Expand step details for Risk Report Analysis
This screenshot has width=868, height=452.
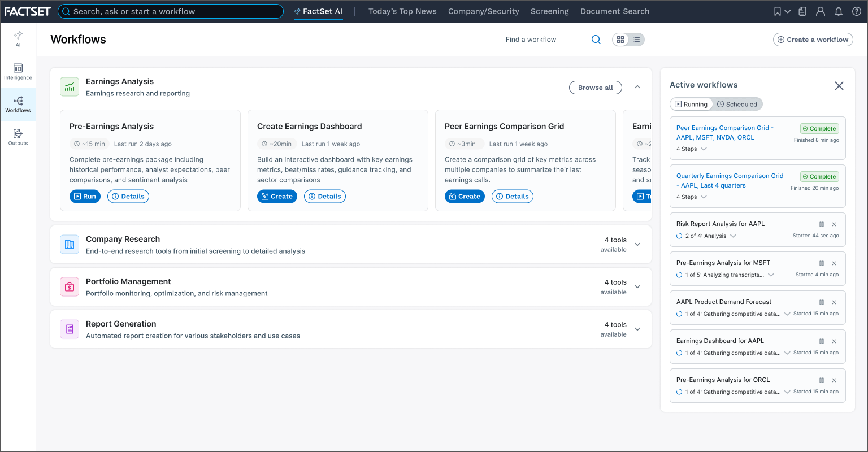click(x=733, y=236)
